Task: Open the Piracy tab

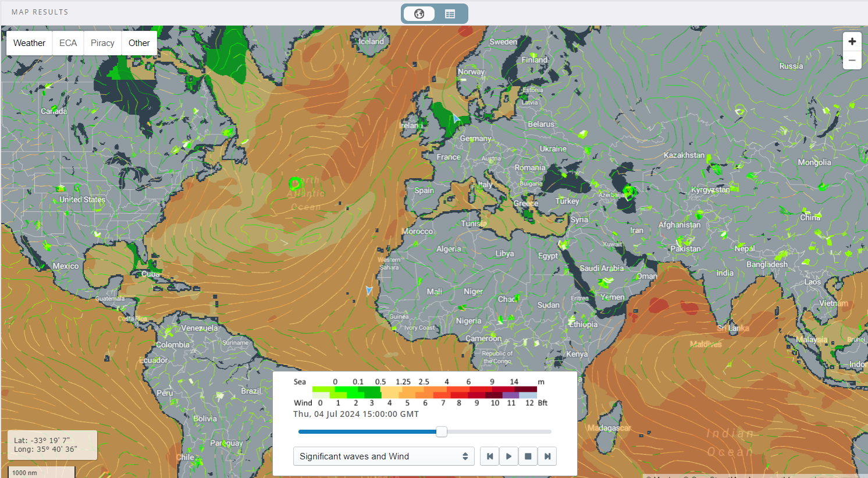Action: click(102, 43)
